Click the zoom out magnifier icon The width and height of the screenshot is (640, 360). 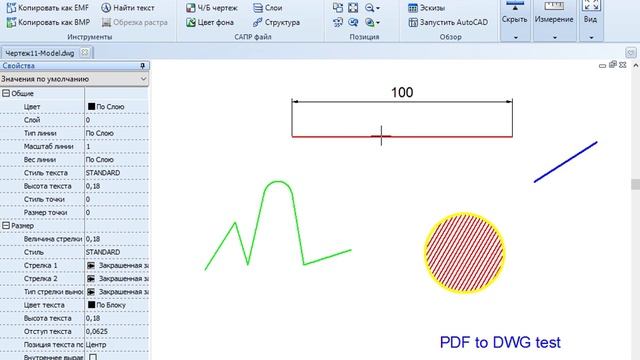click(369, 8)
